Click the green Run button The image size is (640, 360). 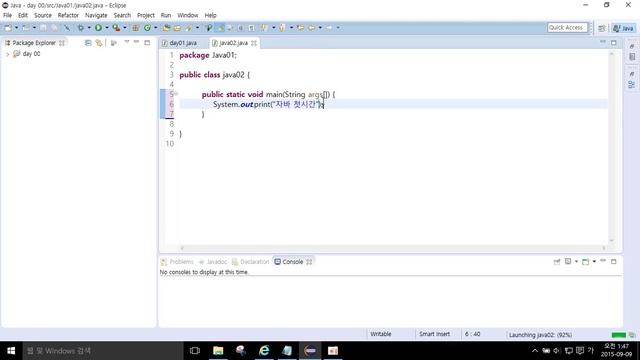(98, 28)
